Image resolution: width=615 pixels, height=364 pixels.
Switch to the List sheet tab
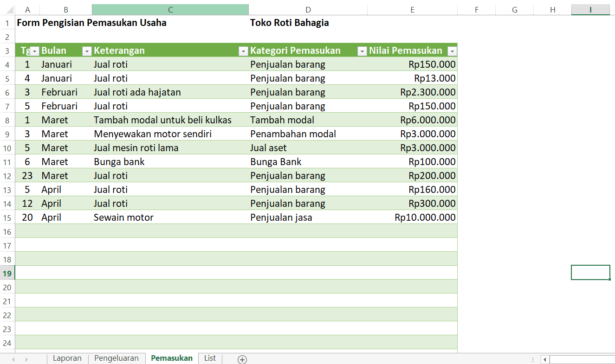tap(210, 358)
